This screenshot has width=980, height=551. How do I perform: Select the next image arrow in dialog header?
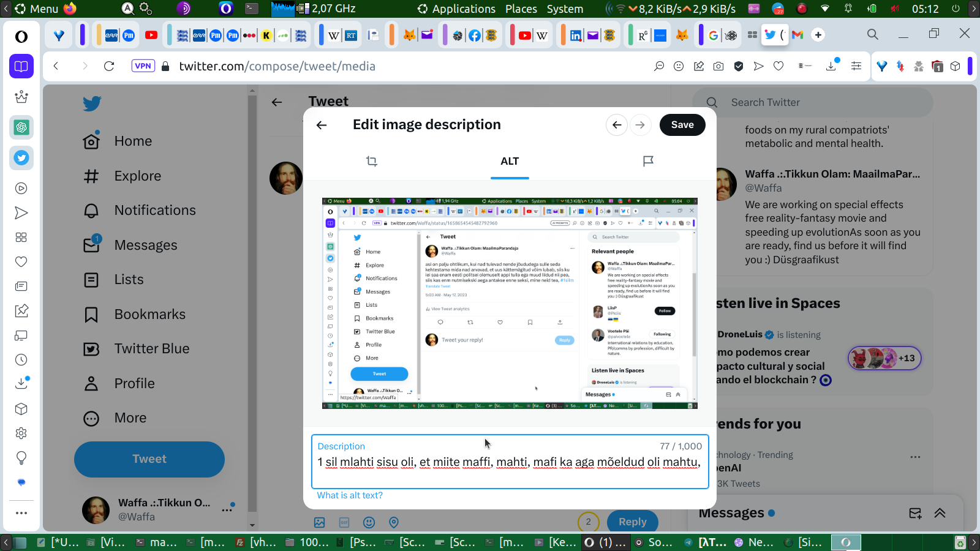640,125
